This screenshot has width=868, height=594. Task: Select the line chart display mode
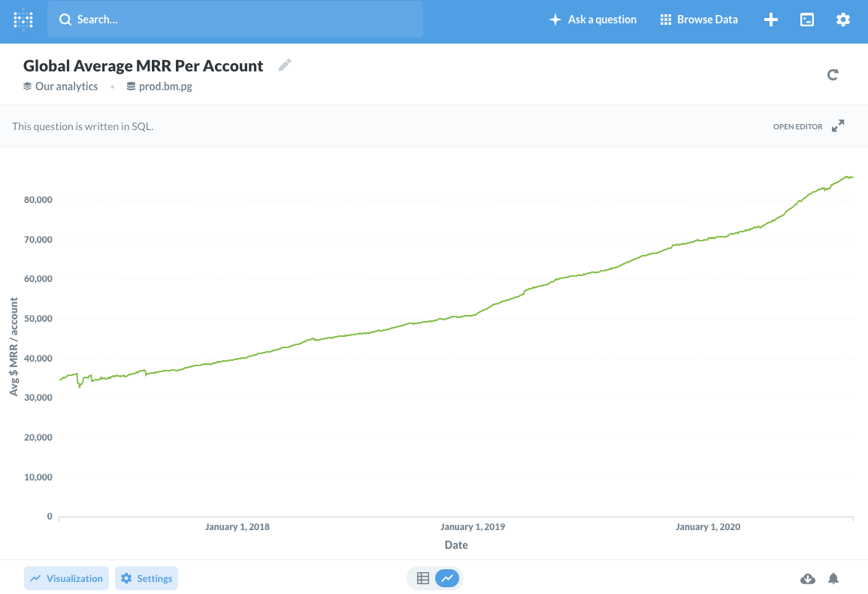[448, 578]
